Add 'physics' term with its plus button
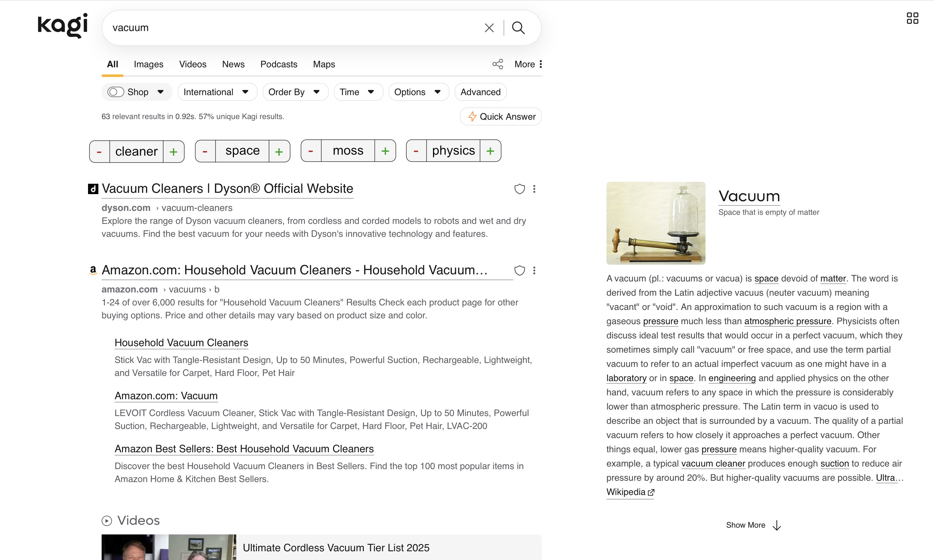The width and height of the screenshot is (934, 560). 490,151
